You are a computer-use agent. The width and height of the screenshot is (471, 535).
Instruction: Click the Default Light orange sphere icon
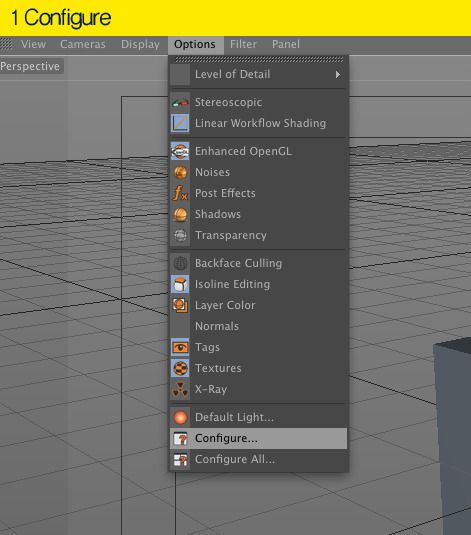180,417
